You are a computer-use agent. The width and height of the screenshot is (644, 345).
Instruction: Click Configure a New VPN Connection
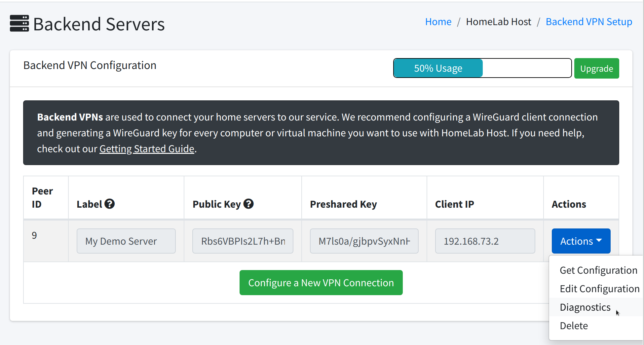pyautogui.click(x=321, y=283)
